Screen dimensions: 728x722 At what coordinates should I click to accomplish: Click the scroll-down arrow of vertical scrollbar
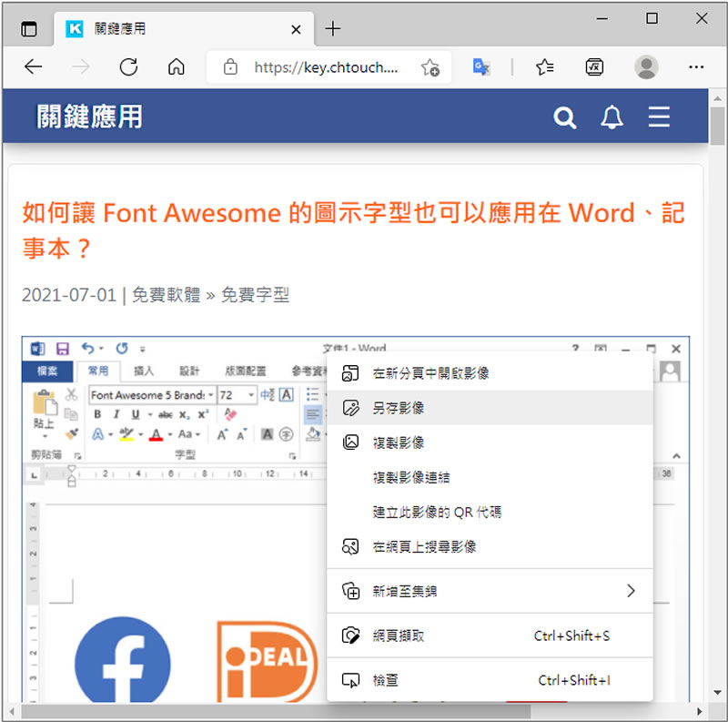tap(717, 692)
